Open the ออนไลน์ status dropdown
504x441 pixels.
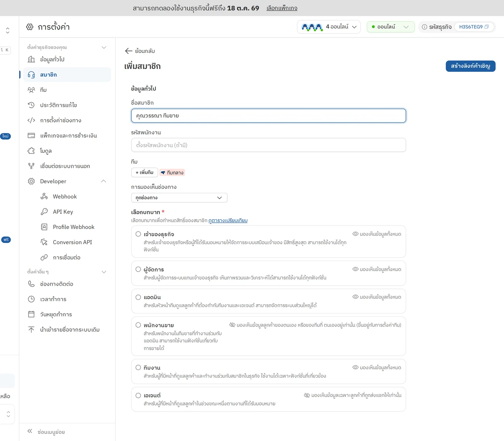click(391, 27)
